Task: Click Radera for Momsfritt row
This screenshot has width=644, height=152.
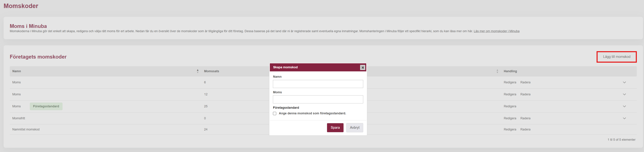Action: coord(525,118)
